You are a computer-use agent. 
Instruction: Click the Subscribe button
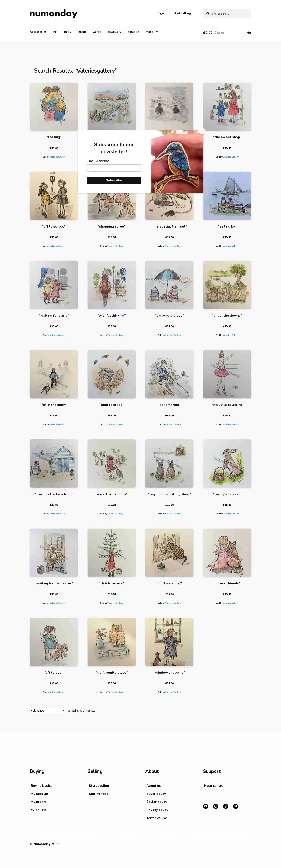tap(114, 180)
